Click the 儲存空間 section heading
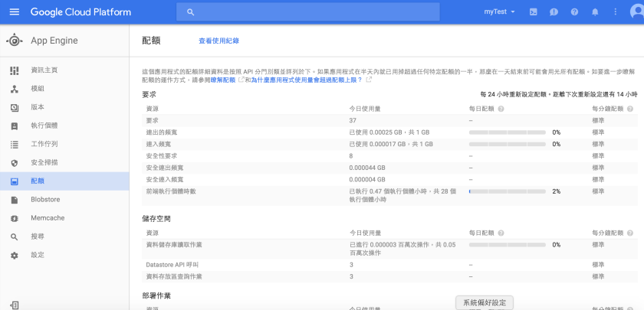This screenshot has height=310, width=644. pyautogui.click(x=156, y=219)
